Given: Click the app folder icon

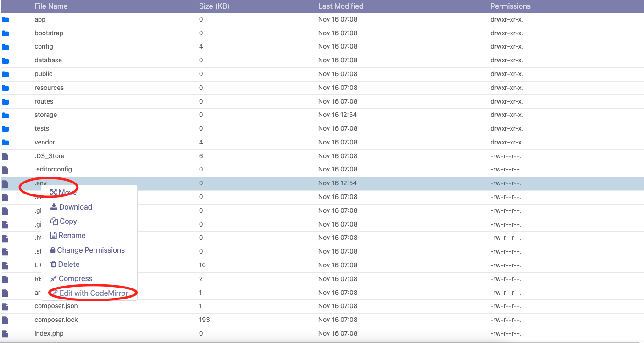Looking at the screenshot, I should 6,19.
